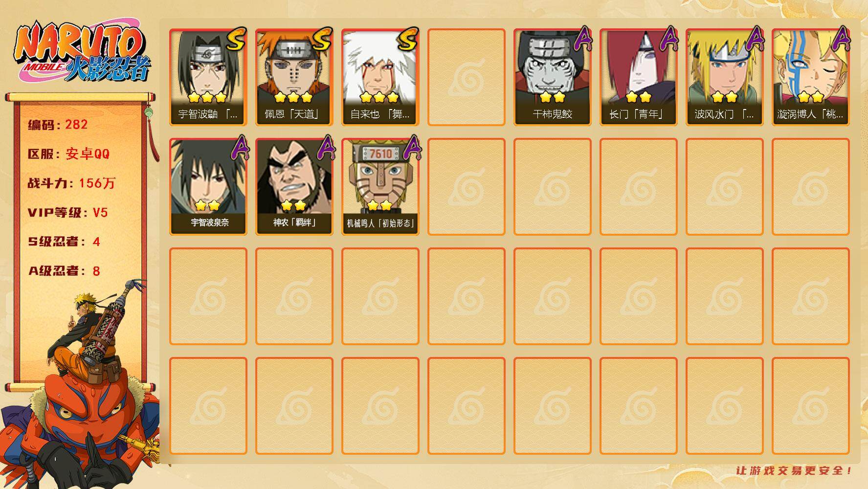Open the 宇智波泉奈 ninja card
The image size is (868, 489).
(208, 187)
